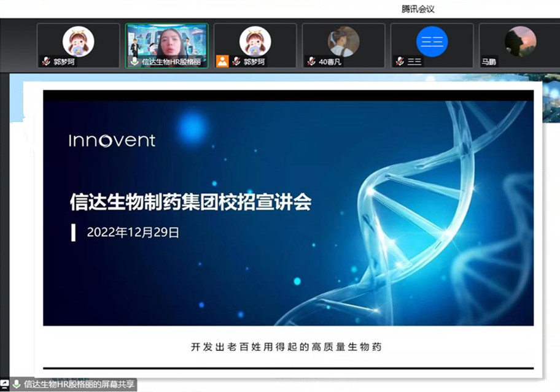
Task: Click the muted microphone icon beside 三三
Action: coord(400,61)
